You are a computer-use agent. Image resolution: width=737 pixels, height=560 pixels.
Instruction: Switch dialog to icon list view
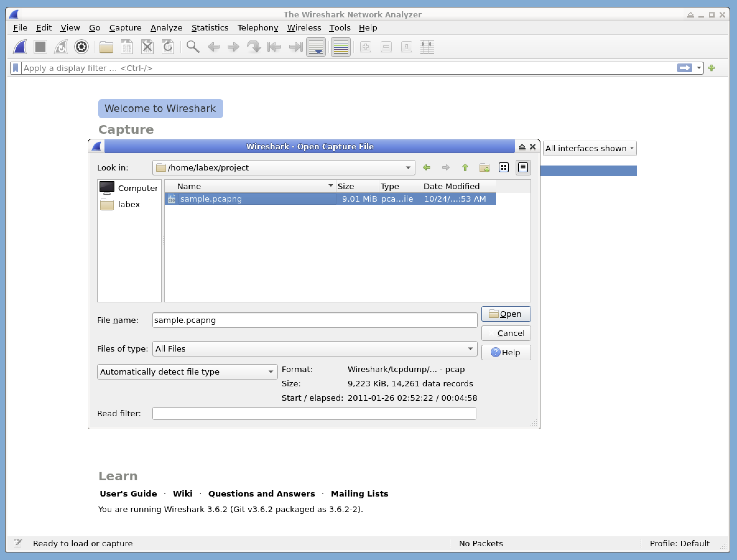tap(504, 167)
